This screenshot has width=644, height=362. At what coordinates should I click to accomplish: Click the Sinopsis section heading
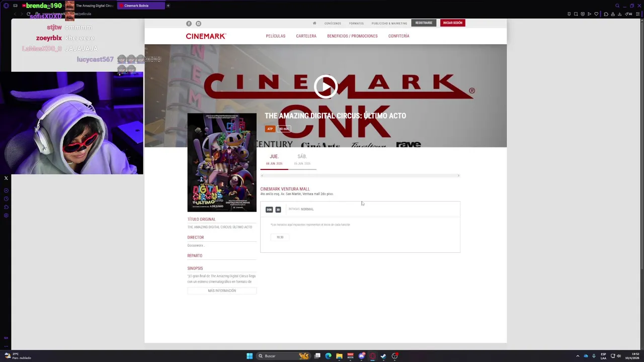(x=195, y=268)
